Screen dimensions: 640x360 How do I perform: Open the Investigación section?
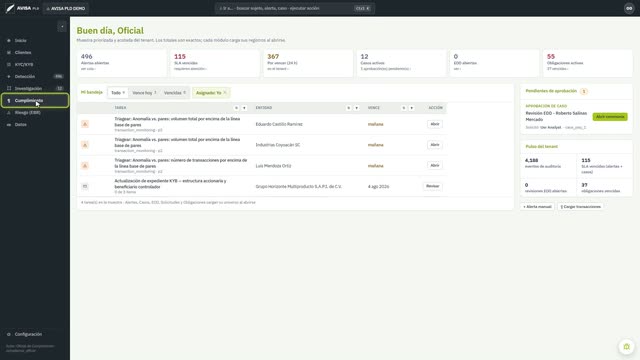pos(35,88)
